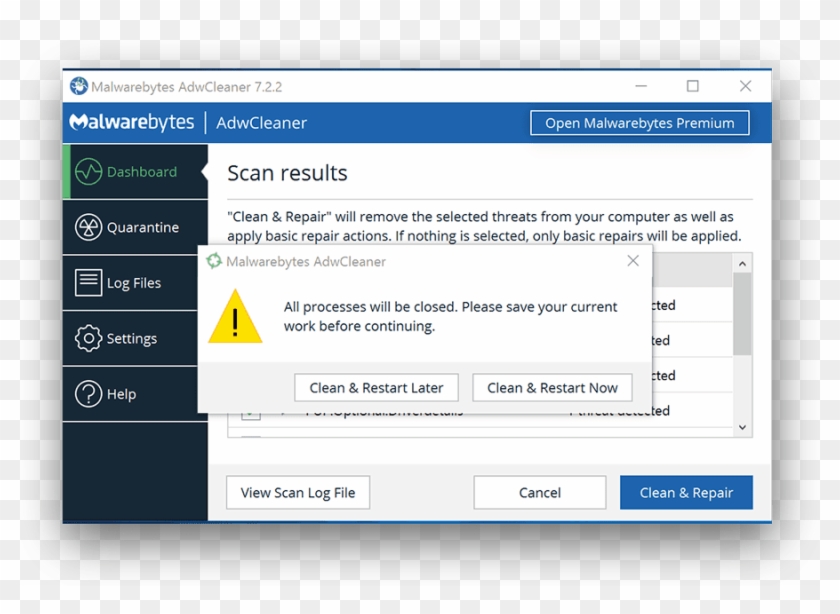Click the Help question mark icon

click(88, 394)
